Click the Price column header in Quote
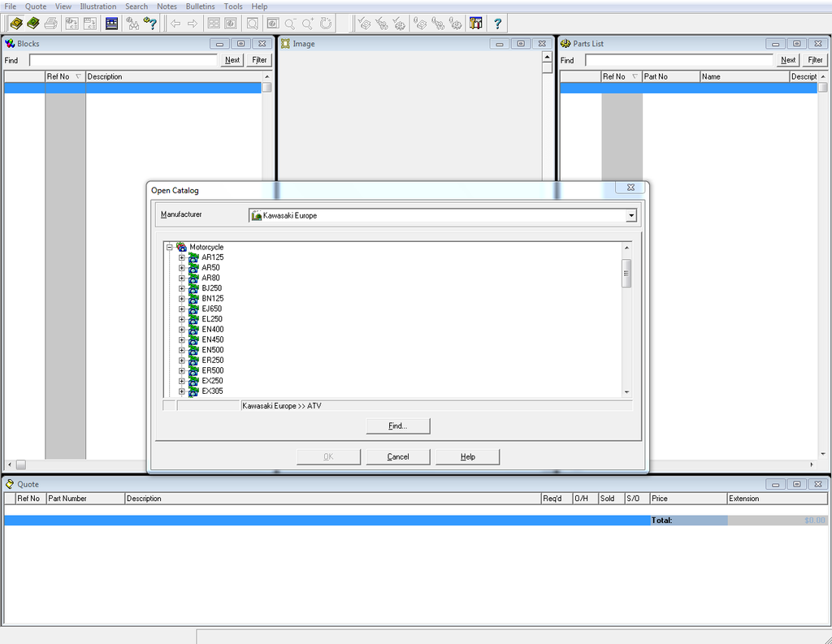The height and width of the screenshot is (644, 832). (689, 498)
